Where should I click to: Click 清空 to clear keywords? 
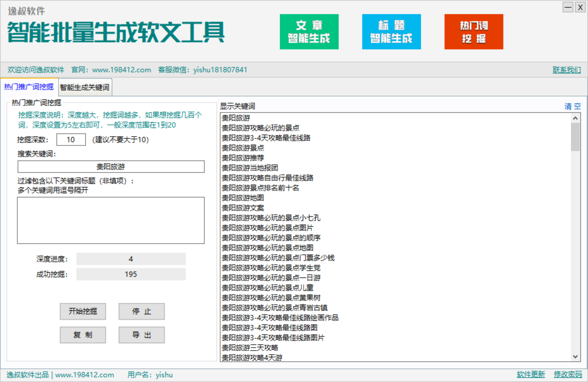[x=572, y=106]
